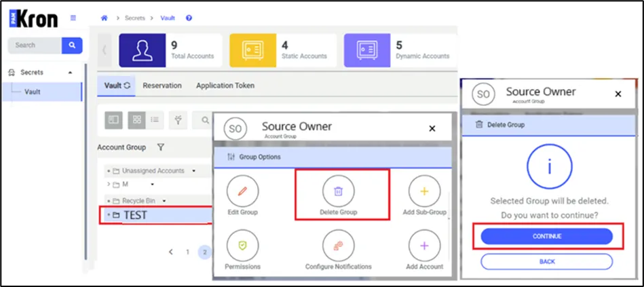Click the highlighter tool icon in toolbar
Image resolution: width=644 pixels, height=287 pixels.
pos(178,120)
